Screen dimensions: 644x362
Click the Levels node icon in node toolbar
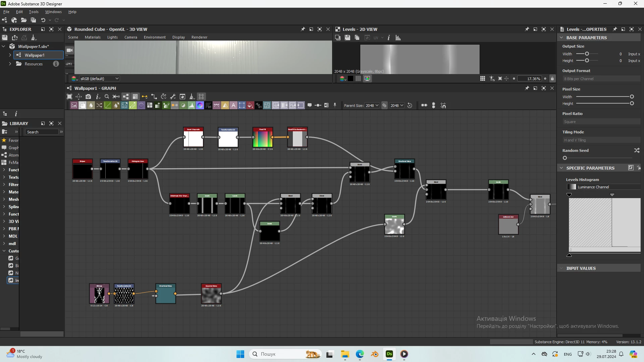click(192, 106)
